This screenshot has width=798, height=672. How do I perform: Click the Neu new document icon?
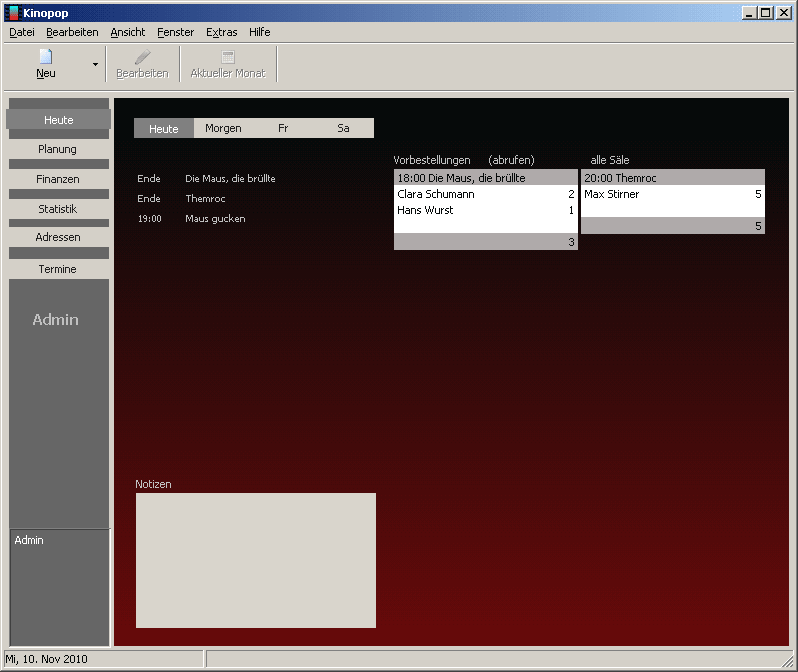[x=46, y=57]
